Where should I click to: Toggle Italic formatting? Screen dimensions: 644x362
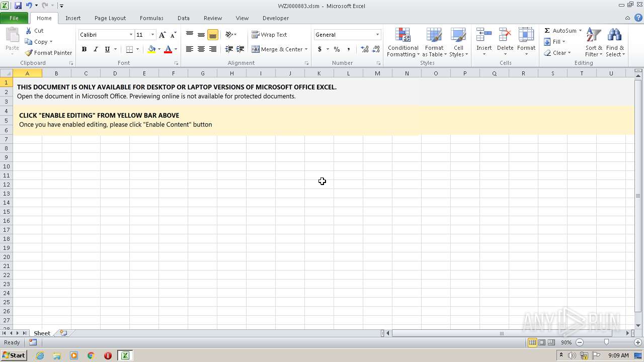(96, 49)
